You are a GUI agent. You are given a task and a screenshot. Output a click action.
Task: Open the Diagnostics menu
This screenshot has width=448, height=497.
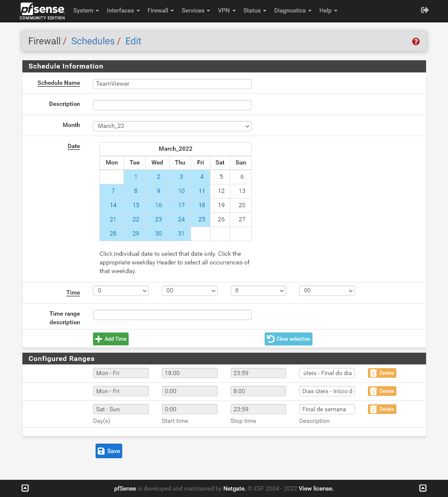pyautogui.click(x=292, y=10)
